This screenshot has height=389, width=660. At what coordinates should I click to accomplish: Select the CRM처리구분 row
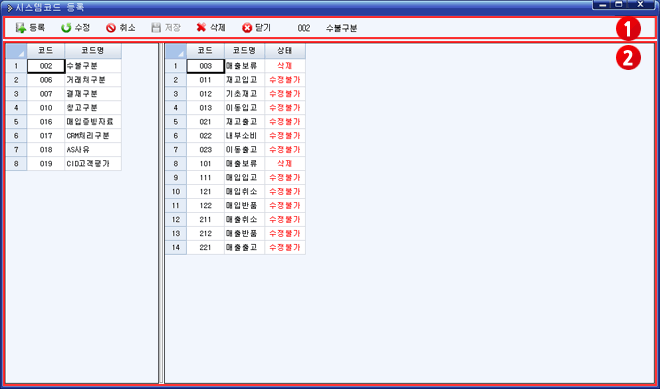point(93,136)
